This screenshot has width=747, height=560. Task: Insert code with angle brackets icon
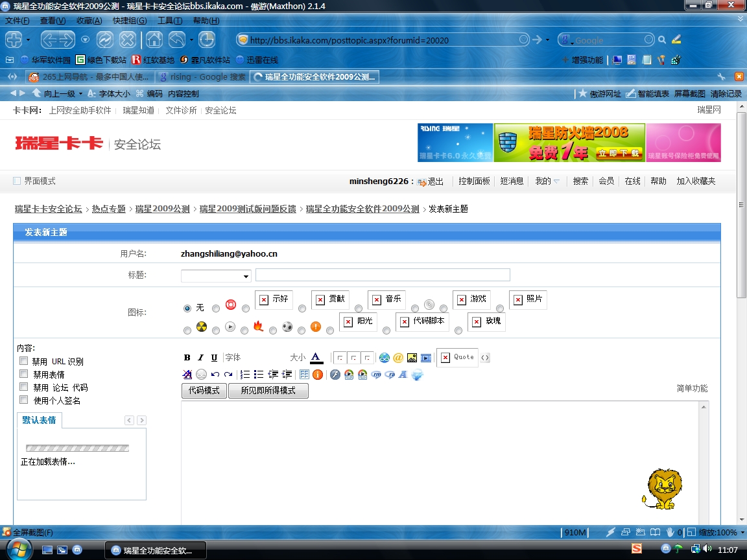coord(485,358)
